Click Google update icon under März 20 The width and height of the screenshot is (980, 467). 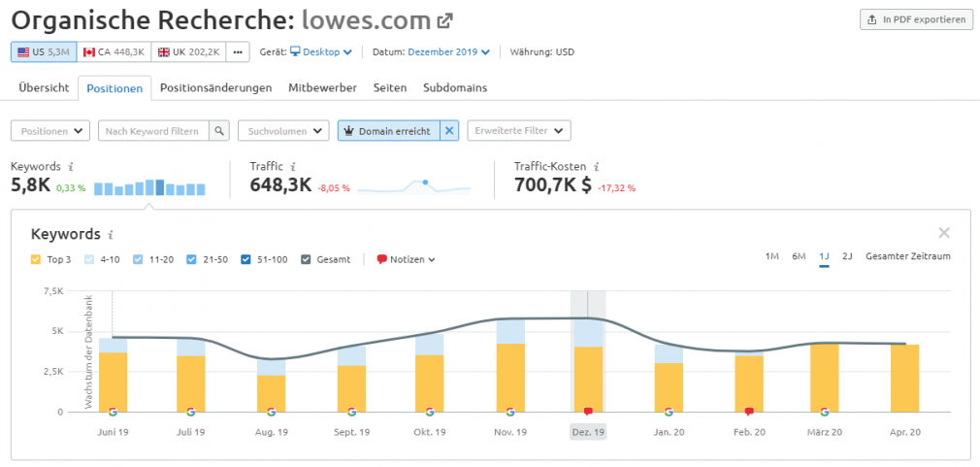[825, 412]
